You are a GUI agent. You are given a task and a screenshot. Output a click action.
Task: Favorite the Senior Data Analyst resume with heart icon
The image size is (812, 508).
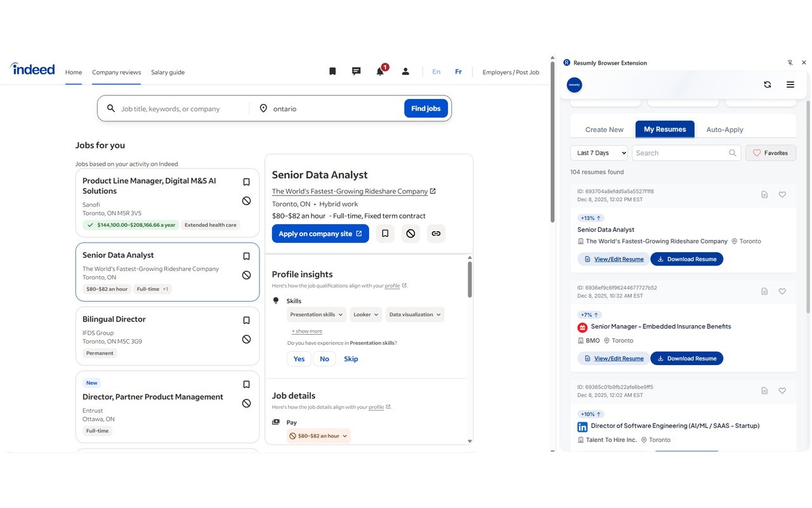click(782, 194)
